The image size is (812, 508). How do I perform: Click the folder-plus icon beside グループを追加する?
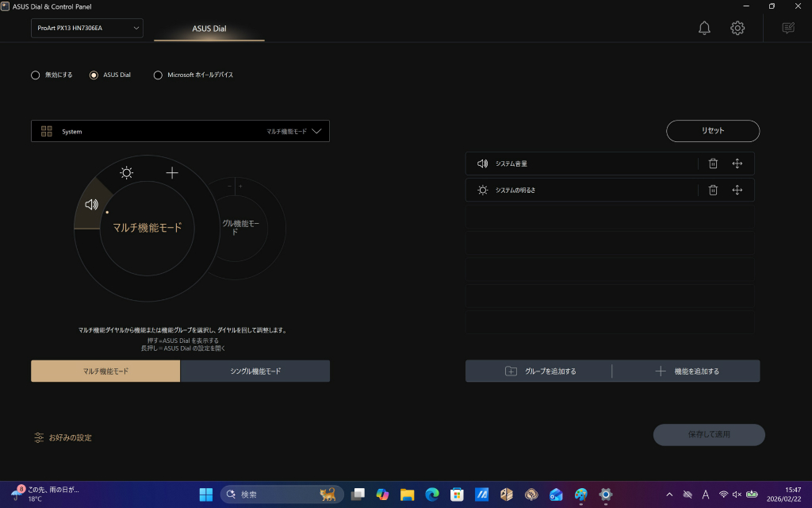[x=511, y=371]
